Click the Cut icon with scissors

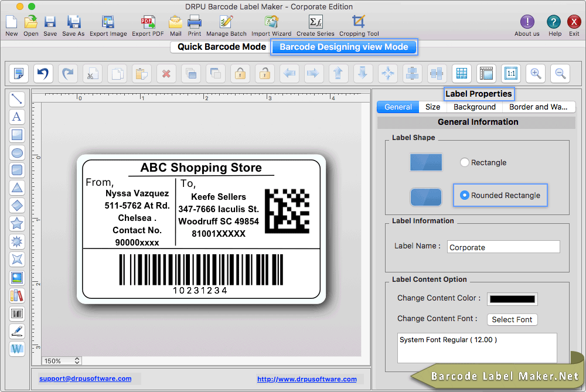pos(93,73)
